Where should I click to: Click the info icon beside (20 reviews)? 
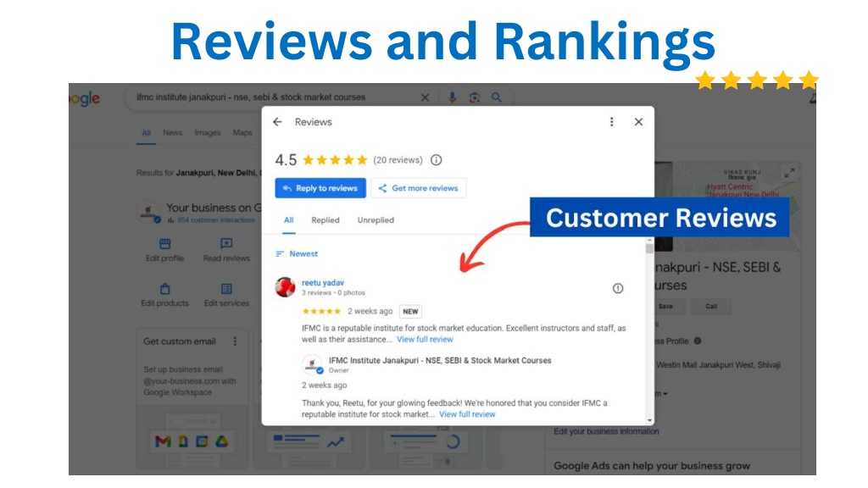tap(437, 160)
